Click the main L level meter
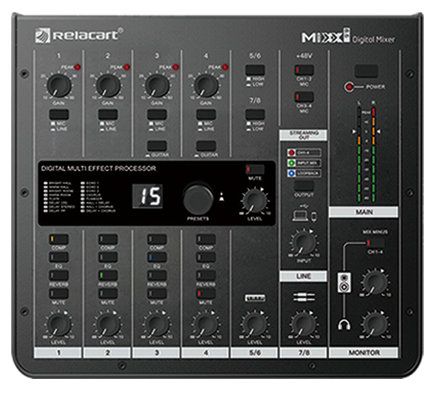The width and height of the screenshot is (431, 403). [x=359, y=154]
